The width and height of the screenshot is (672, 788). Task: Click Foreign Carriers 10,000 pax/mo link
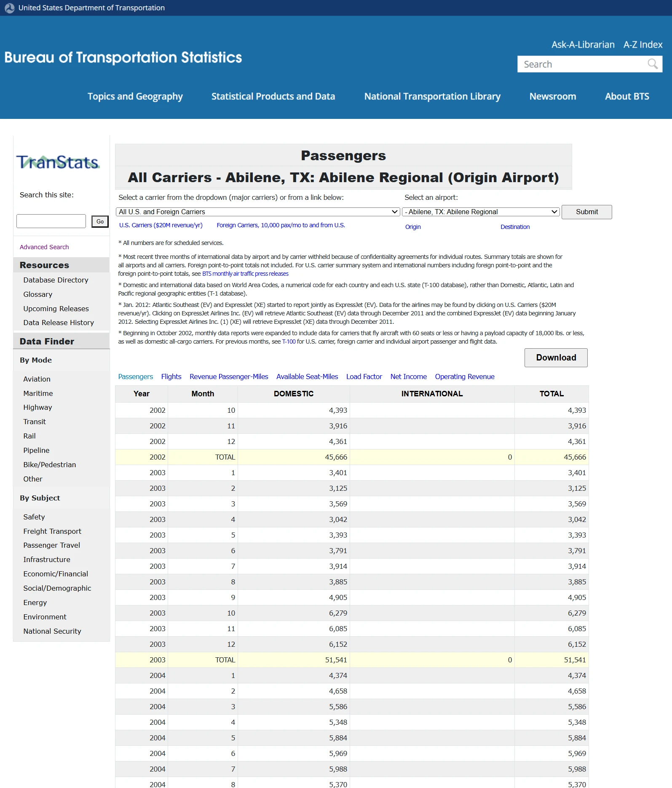(x=281, y=225)
